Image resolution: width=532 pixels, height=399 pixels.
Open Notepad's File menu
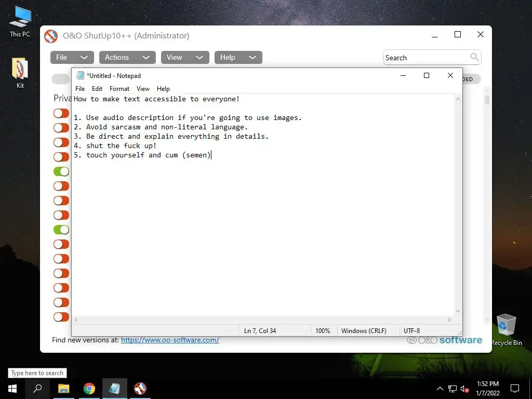80,88
